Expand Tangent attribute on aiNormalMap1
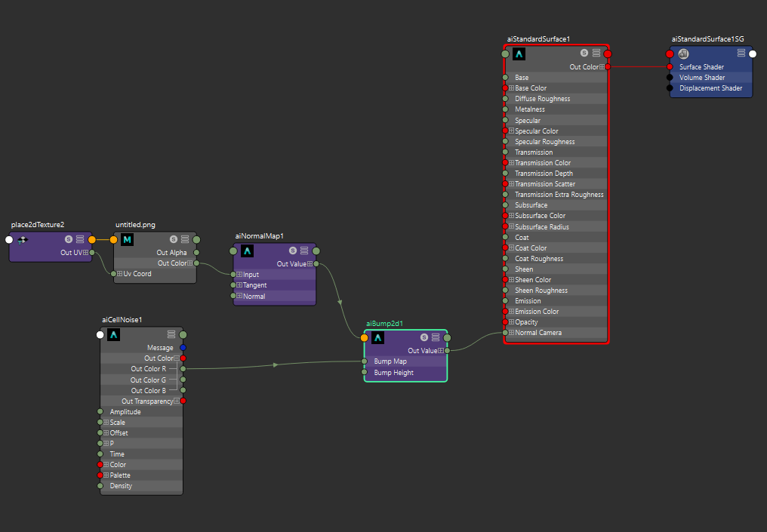The width and height of the screenshot is (767, 532). click(x=239, y=285)
